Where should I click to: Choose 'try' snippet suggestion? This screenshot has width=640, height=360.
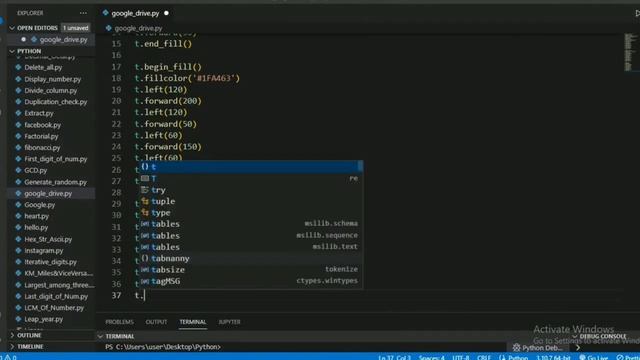point(251,190)
